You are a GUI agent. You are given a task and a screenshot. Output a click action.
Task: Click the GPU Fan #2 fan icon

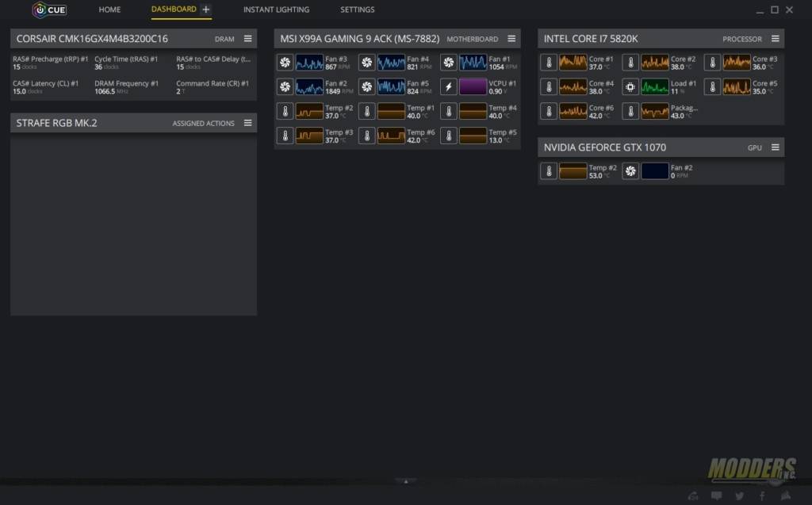click(630, 171)
